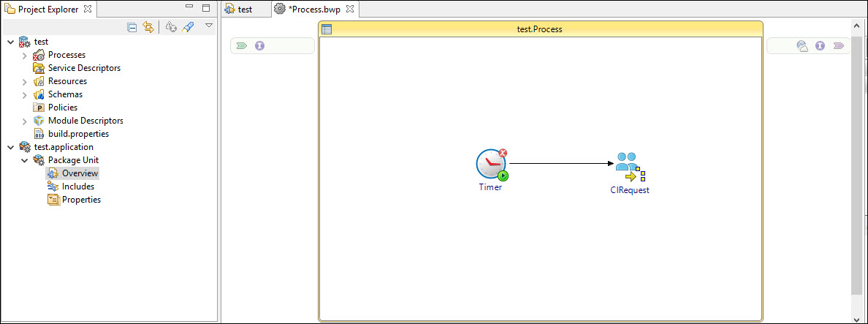868x324 pixels.
Task: Click the gear icon on Process.bwp tab
Action: [x=280, y=10]
